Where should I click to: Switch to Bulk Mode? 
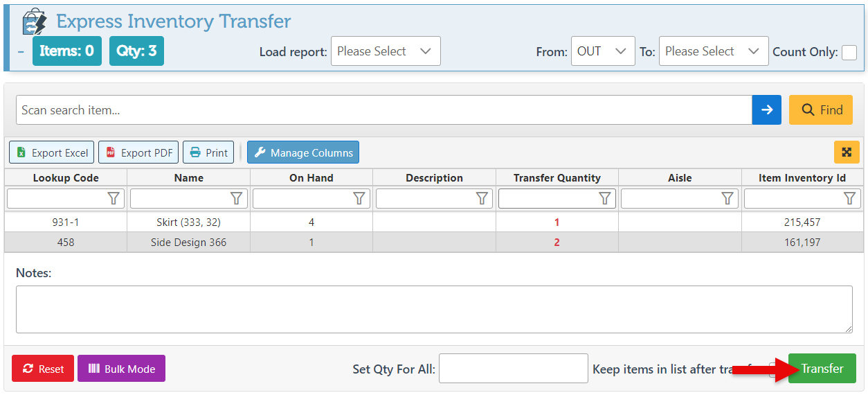(x=121, y=369)
